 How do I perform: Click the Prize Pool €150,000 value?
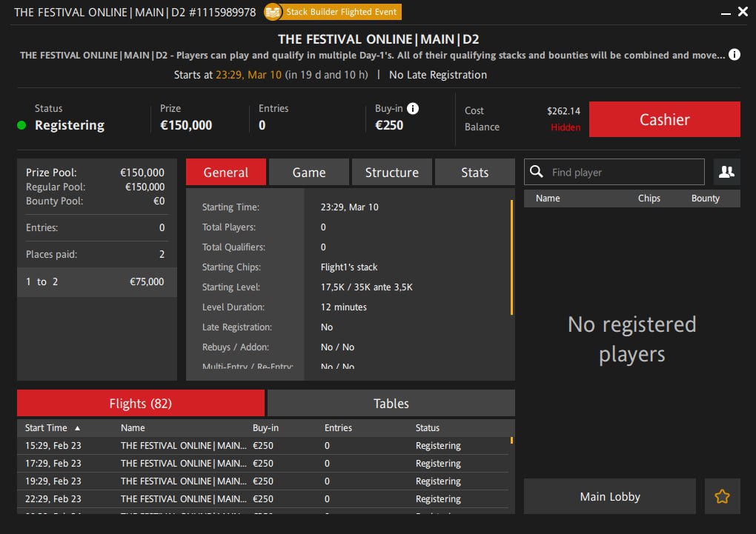(x=142, y=173)
